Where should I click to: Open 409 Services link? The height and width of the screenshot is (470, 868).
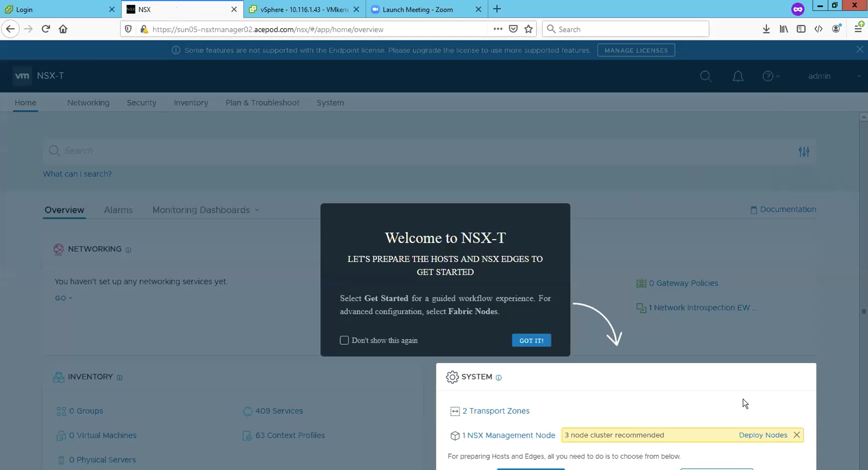(279, 411)
